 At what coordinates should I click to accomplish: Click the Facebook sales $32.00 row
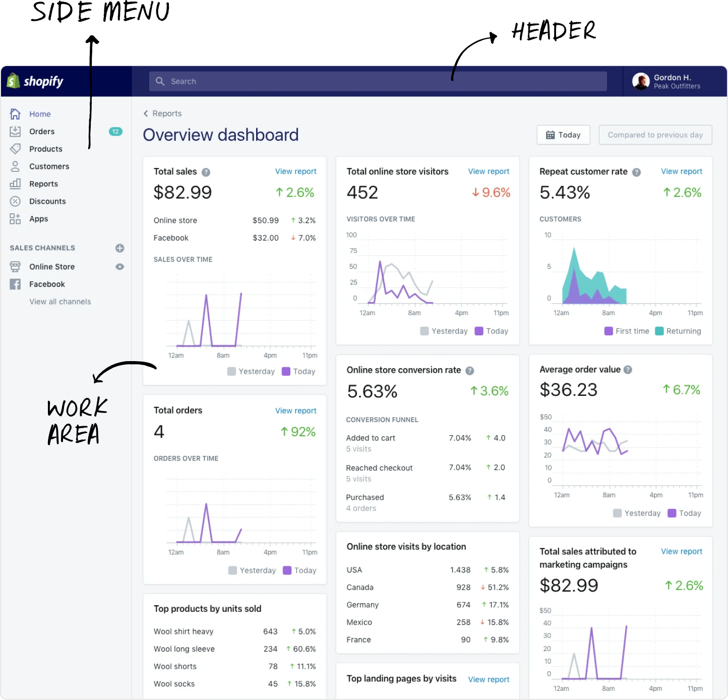[x=235, y=238]
